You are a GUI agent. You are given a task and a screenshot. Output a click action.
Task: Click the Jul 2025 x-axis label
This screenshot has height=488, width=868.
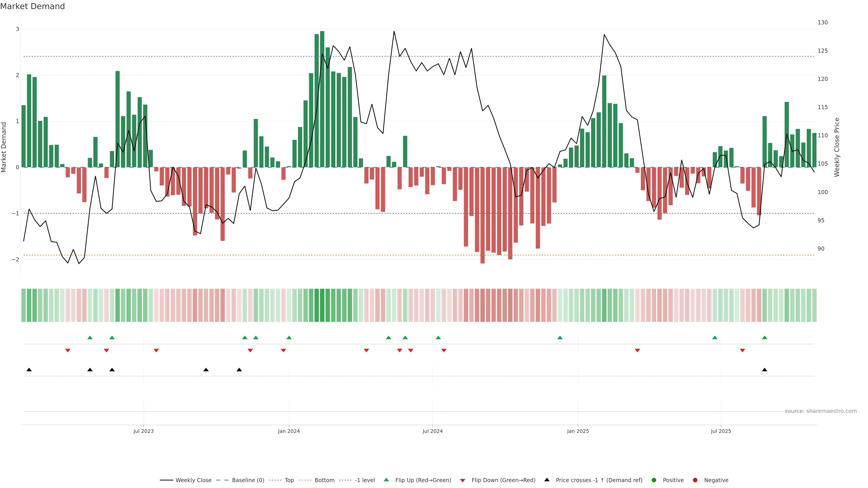pyautogui.click(x=721, y=431)
